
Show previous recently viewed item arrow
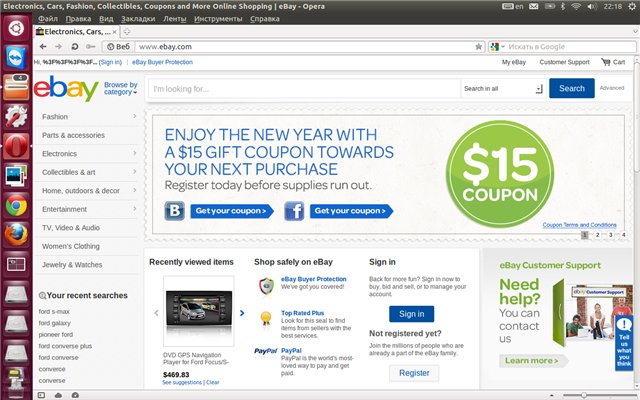pyautogui.click(x=156, y=313)
